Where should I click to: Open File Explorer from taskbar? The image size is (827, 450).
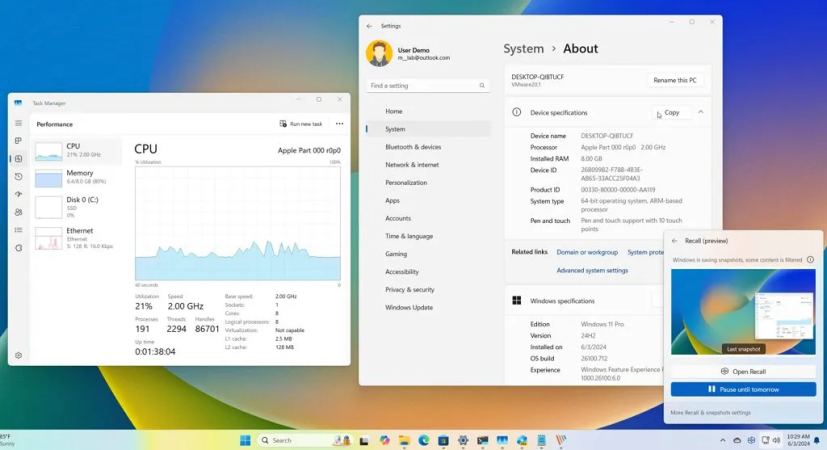click(404, 441)
